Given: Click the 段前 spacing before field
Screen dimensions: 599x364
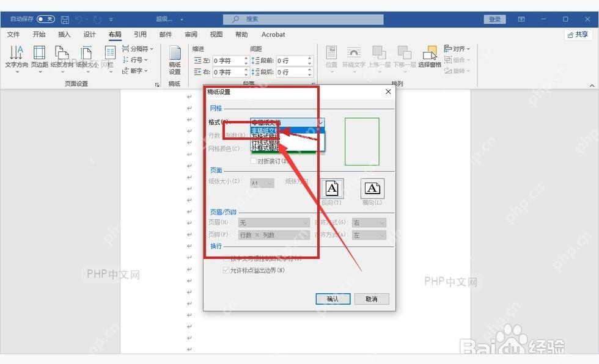Looking at the screenshot, I should pos(291,60).
